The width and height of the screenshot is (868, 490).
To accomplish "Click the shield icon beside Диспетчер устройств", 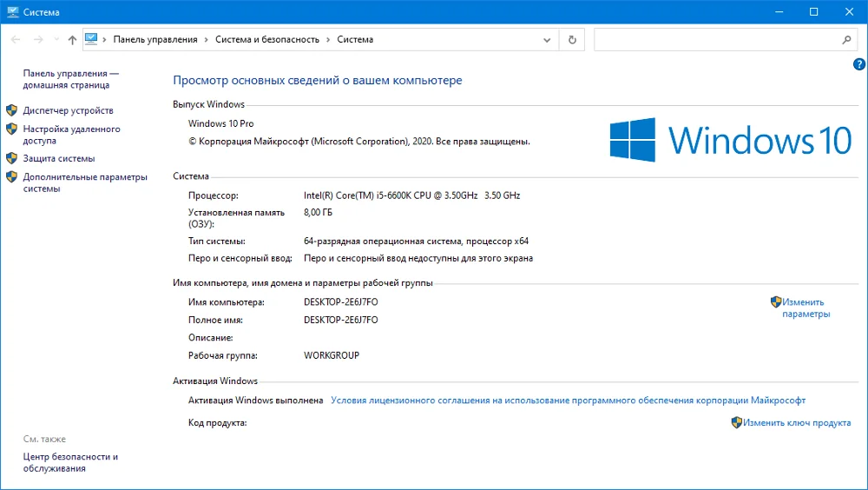I will pos(11,109).
